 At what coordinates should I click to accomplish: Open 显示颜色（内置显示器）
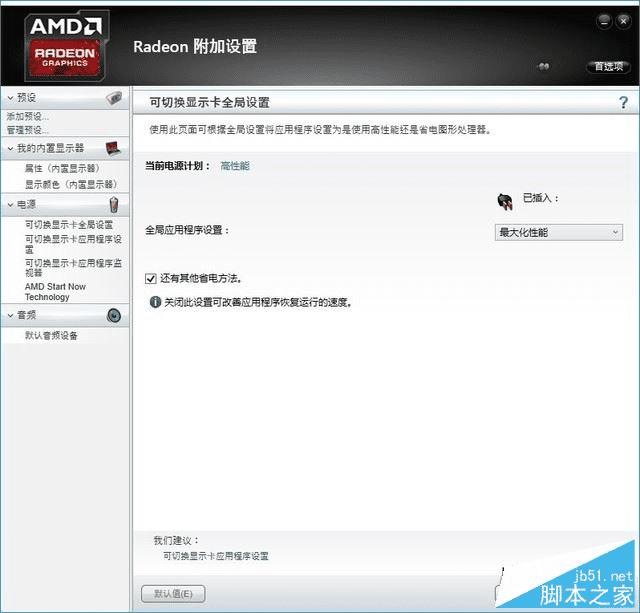coord(71,184)
